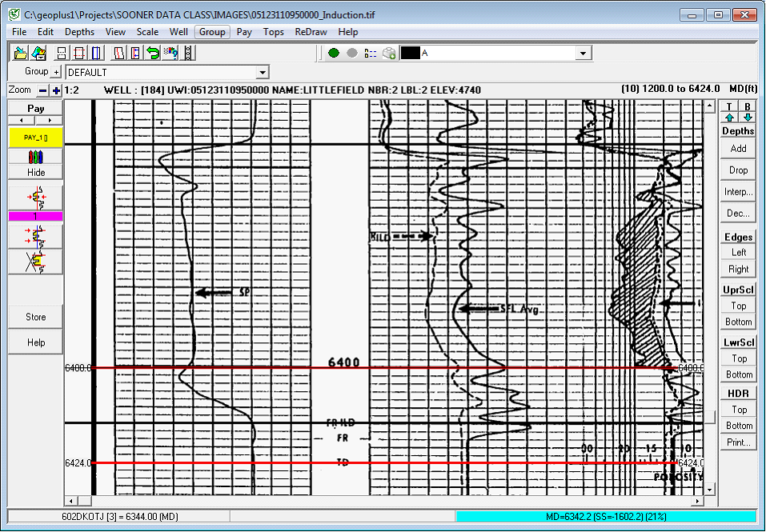766x532 pixels.
Task: Open the Tops menu
Action: coord(274,32)
